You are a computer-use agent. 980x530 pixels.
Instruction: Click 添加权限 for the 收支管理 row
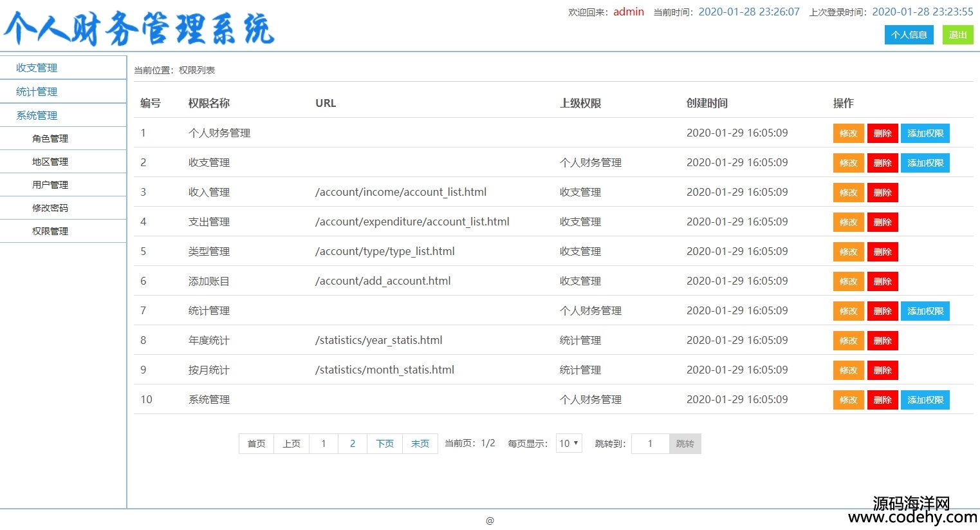click(x=925, y=163)
